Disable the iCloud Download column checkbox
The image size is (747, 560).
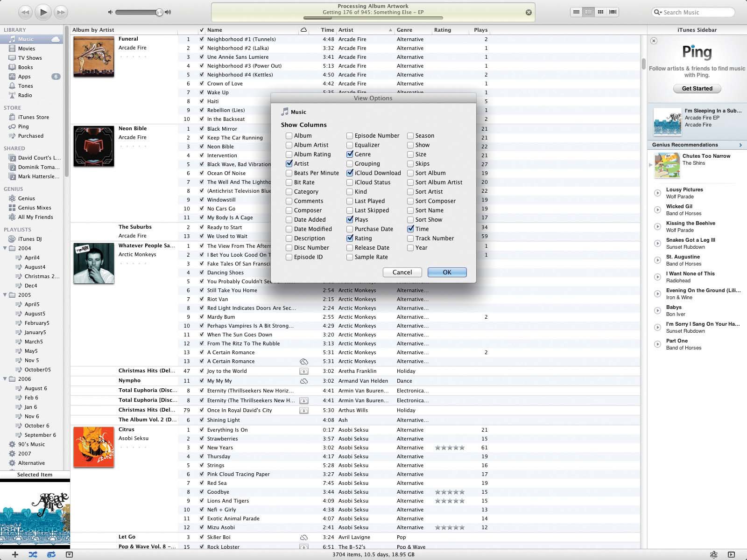[x=350, y=173]
